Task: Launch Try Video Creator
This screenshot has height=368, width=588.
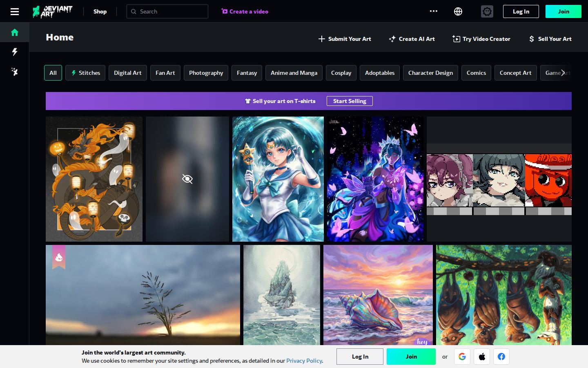Action: 481,39
